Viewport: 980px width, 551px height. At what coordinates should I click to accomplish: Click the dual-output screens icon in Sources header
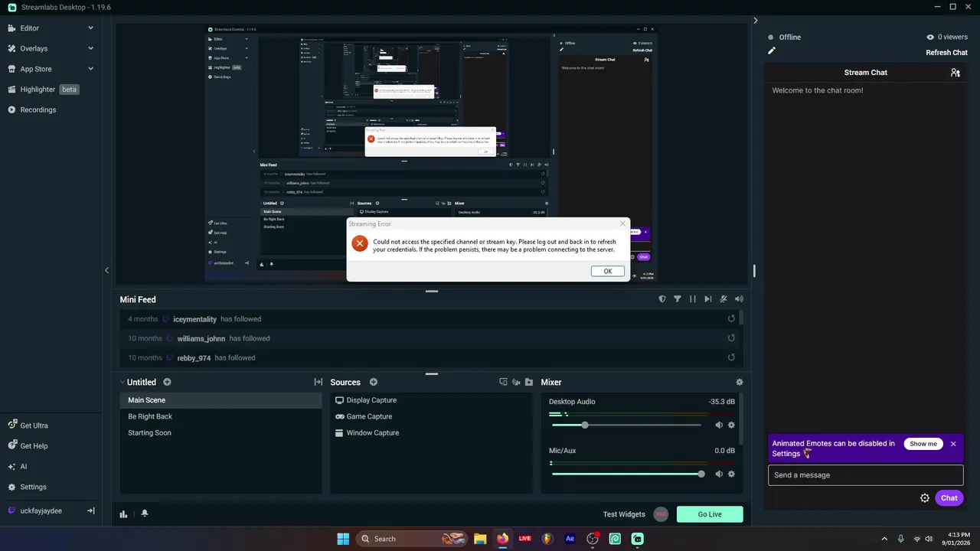click(503, 382)
